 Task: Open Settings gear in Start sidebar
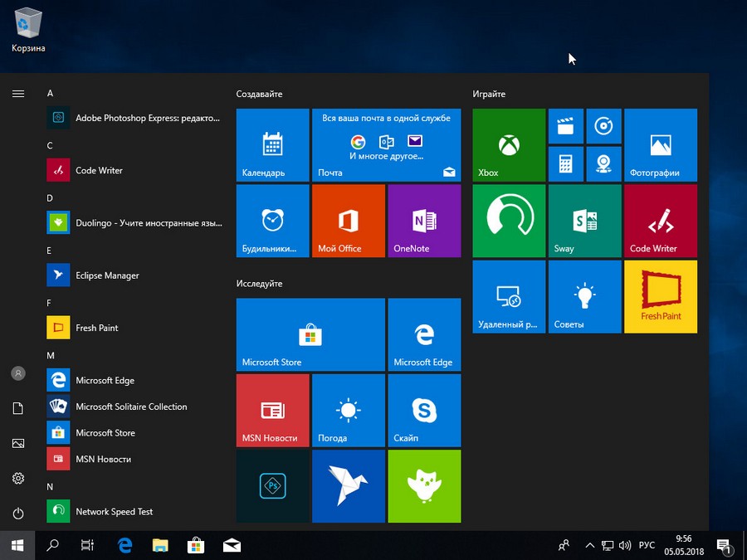coord(18,479)
